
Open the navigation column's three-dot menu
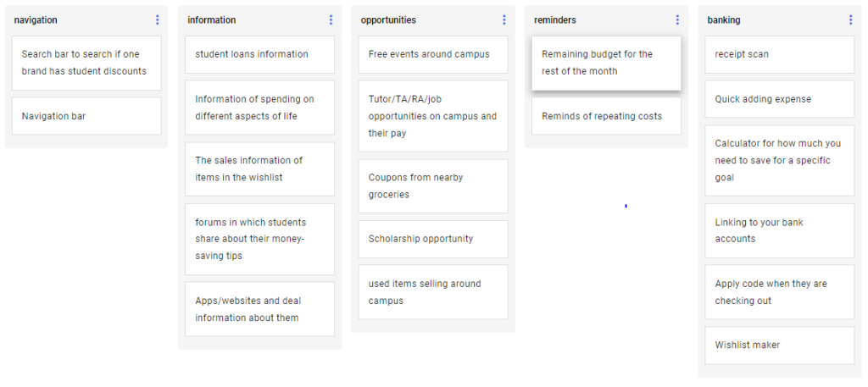(157, 19)
